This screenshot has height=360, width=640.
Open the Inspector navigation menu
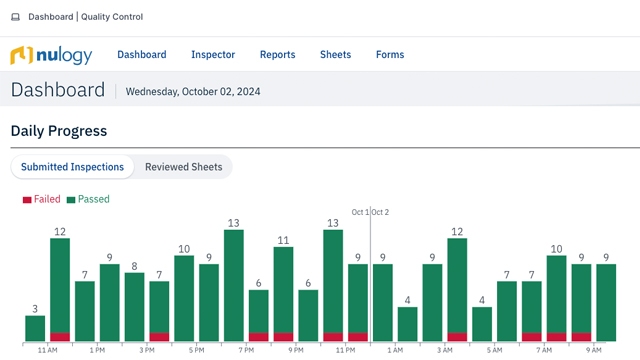point(213,55)
